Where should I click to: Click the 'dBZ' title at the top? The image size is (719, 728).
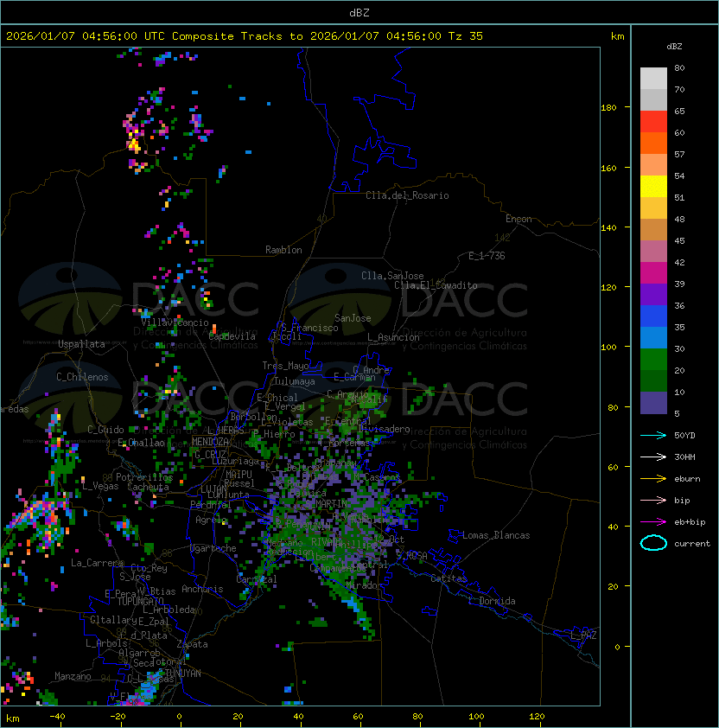[x=359, y=12]
